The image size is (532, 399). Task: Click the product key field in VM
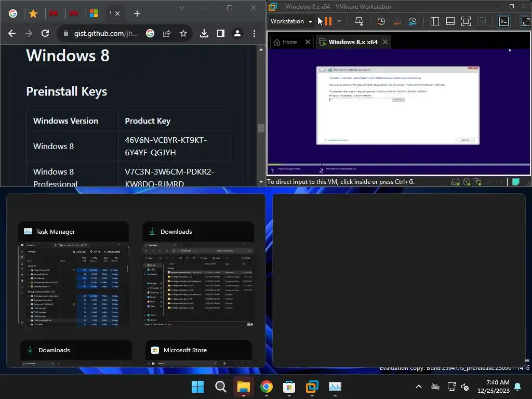coord(360,99)
